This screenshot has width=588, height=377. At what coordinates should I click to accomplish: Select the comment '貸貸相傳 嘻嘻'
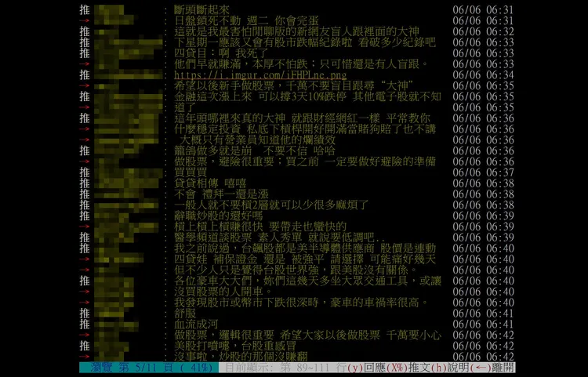coord(210,183)
